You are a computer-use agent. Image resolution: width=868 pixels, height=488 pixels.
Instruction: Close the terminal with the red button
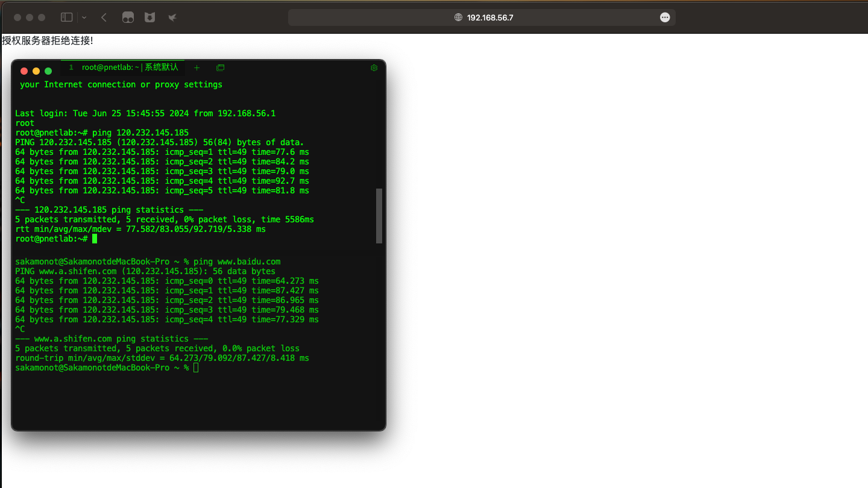(24, 71)
